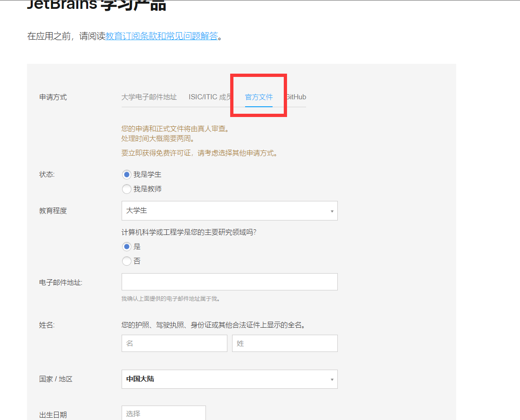Click the 您的申请和正式文件将由真人审查 notice text
This screenshot has width=520, height=420.
[x=176, y=129]
